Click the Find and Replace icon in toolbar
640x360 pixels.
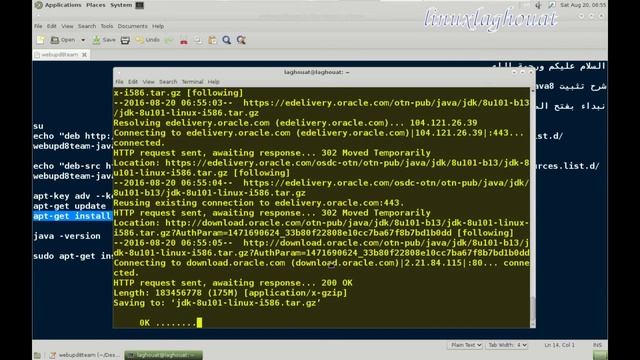(241, 40)
